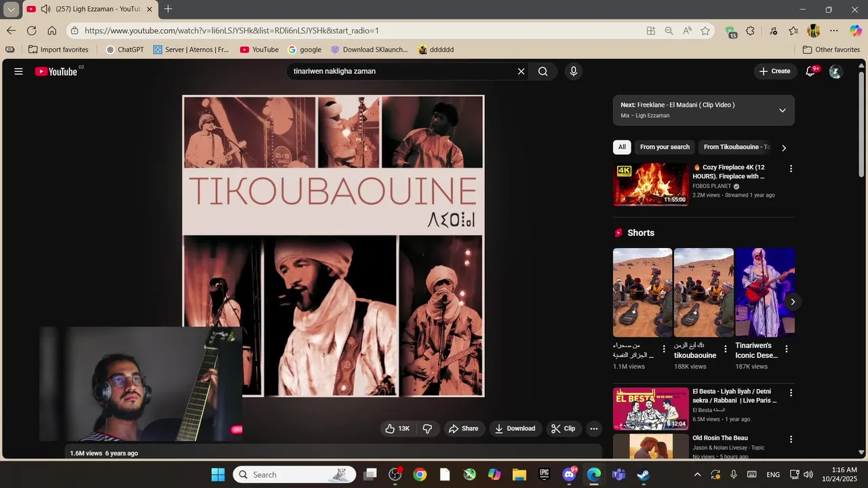Open the YouTube guide hamburger menu

click(x=18, y=71)
